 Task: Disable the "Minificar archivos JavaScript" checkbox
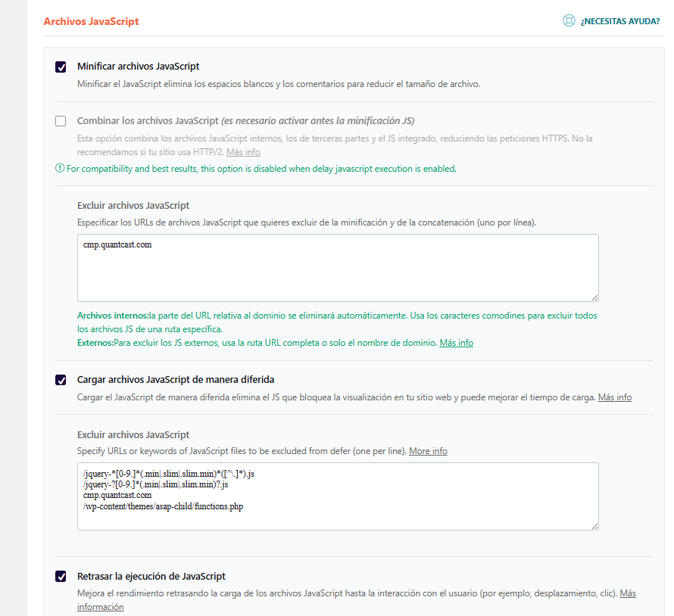coord(61,67)
